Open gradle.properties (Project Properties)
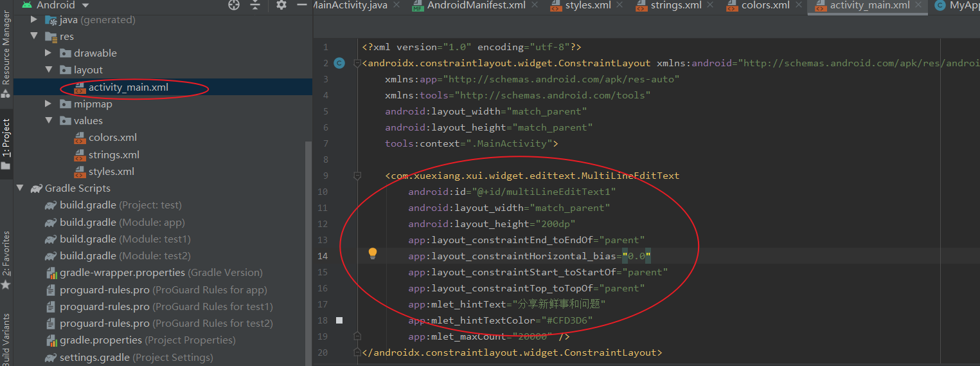Screen dimensions: 980x366 tap(148, 340)
